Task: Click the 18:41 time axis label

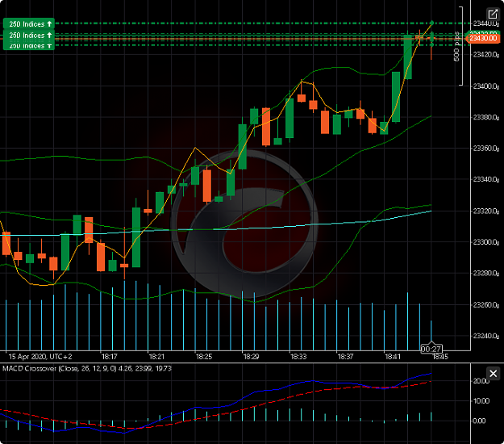Action: (393, 357)
